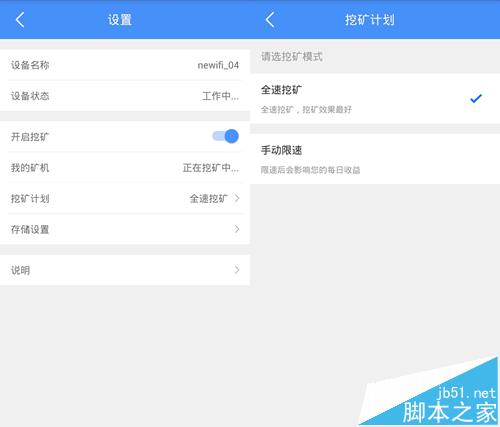Select the 全速挖矿 mining mode
This screenshot has height=427, width=500.
point(375,99)
